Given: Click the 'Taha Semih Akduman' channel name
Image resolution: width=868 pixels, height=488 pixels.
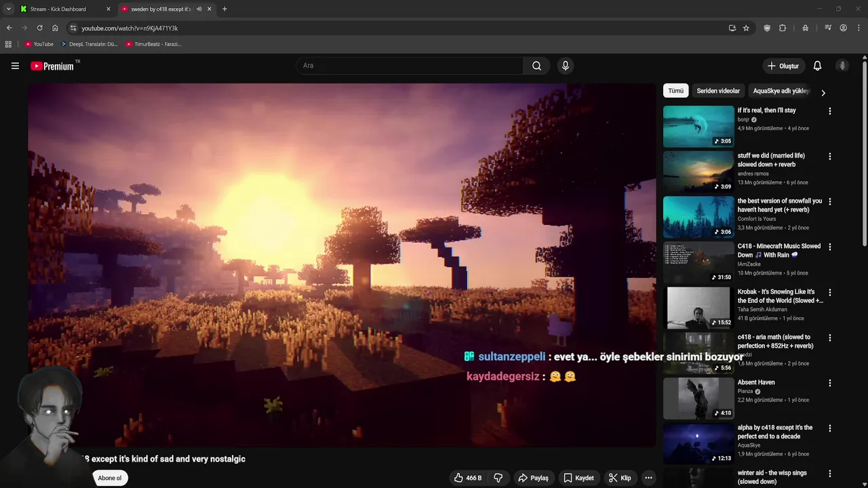Looking at the screenshot, I should click(x=762, y=309).
